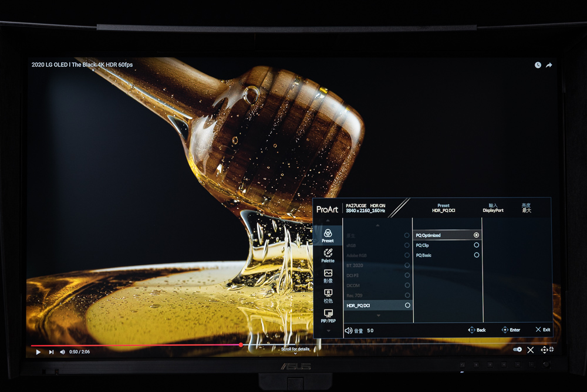This screenshot has width=587, height=392.
Task: Select the BT. 2020 preset radio
Action: coord(407,265)
